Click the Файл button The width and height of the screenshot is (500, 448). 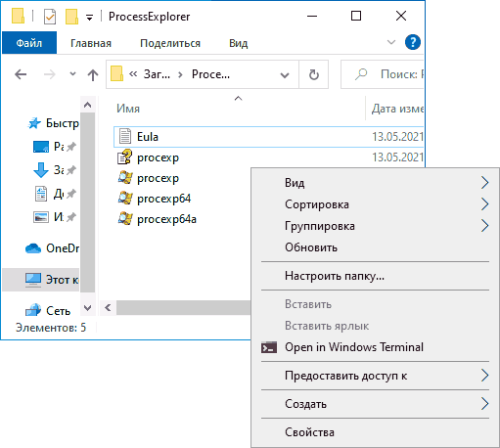point(29,43)
